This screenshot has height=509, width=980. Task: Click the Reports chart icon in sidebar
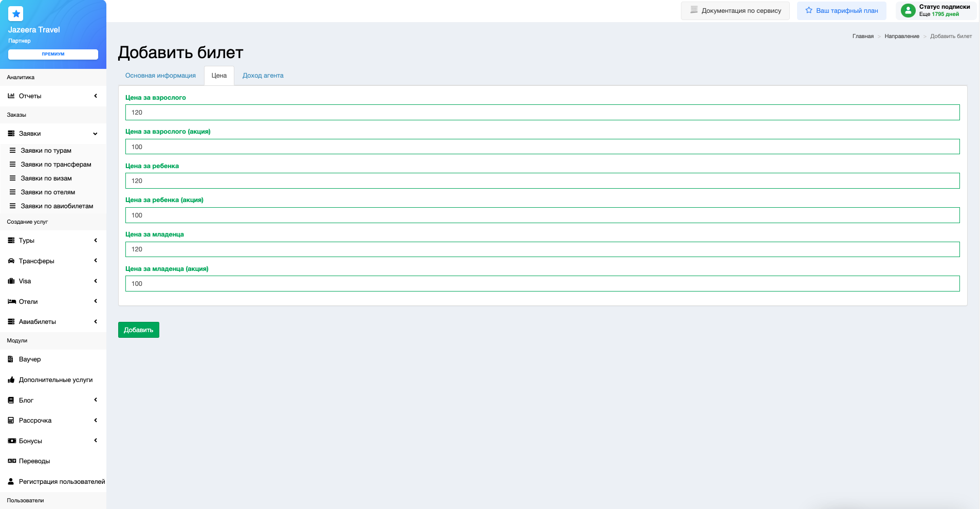click(x=11, y=96)
